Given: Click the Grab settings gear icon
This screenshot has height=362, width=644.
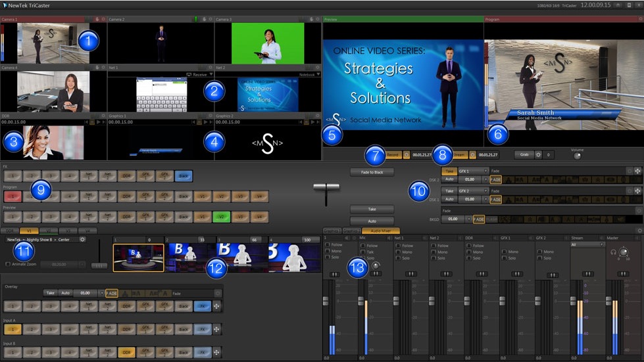Looking at the screenshot, I should pyautogui.click(x=539, y=155).
